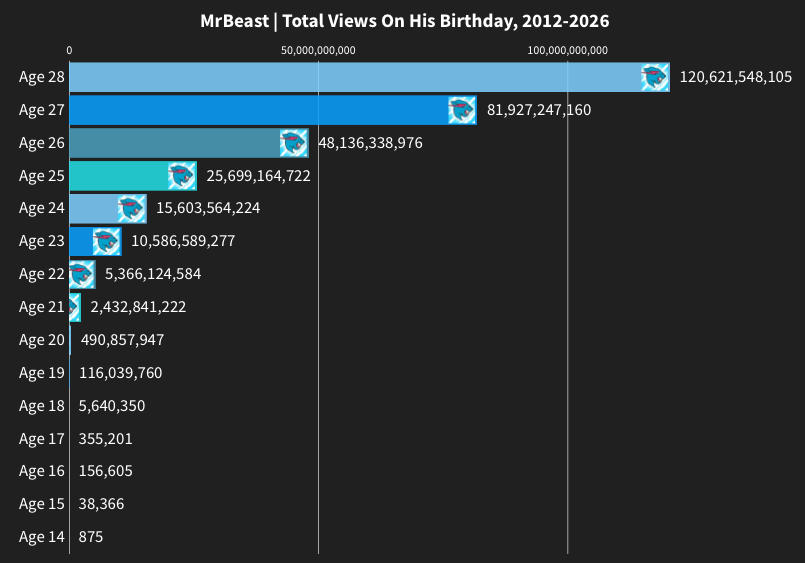Click the 'Age 19' row label
The height and width of the screenshot is (563, 805).
pyautogui.click(x=42, y=373)
